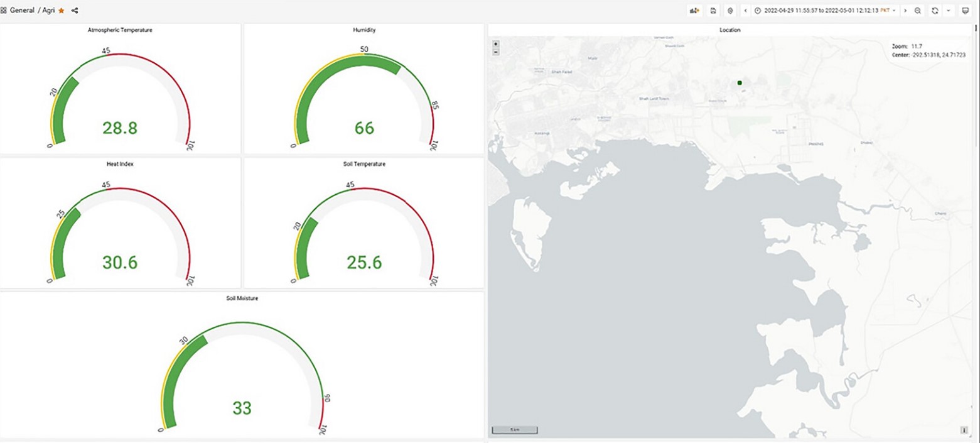Open the General folder breadcrumb
Viewport: 980px width, 443px height.
[x=22, y=11]
